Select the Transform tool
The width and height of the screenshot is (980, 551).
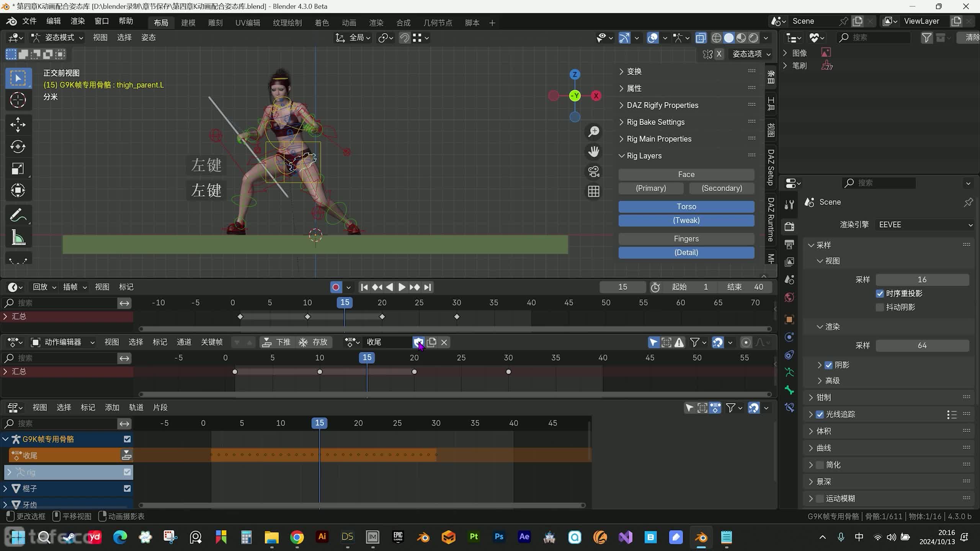[x=18, y=191]
